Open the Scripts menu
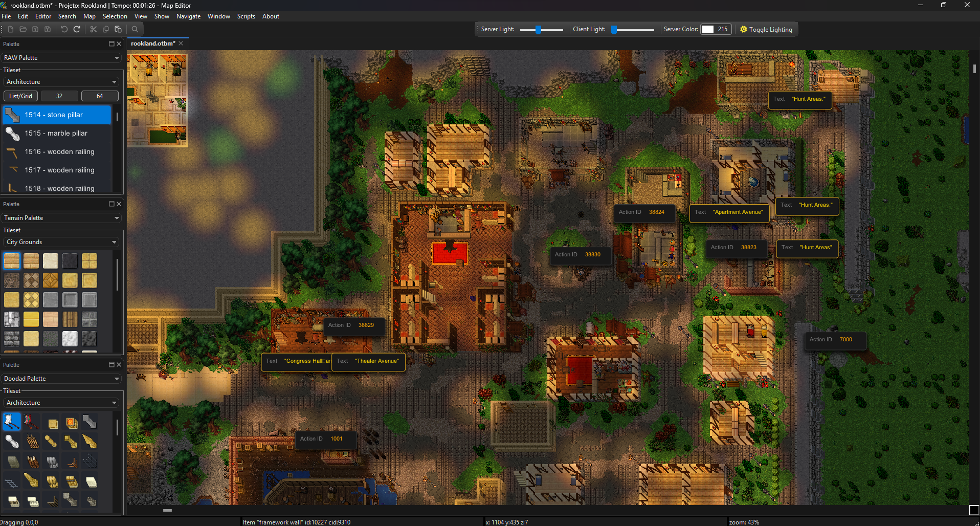 tap(246, 16)
